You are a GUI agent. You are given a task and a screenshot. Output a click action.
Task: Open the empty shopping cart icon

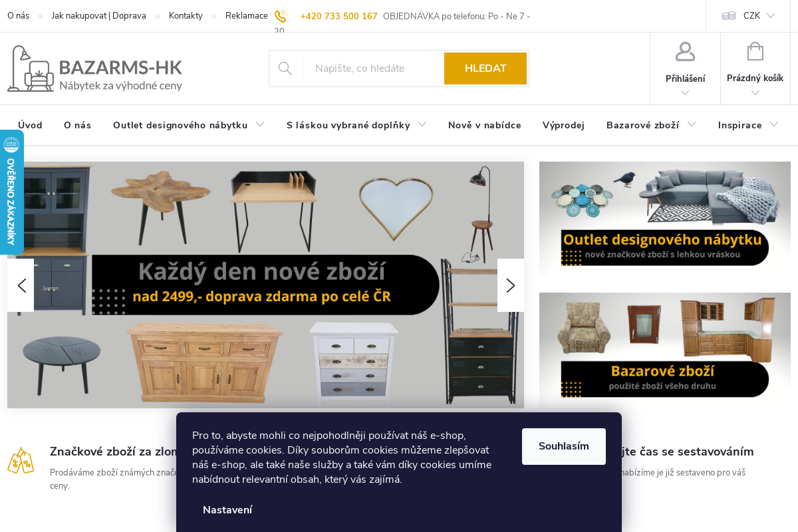point(755,52)
